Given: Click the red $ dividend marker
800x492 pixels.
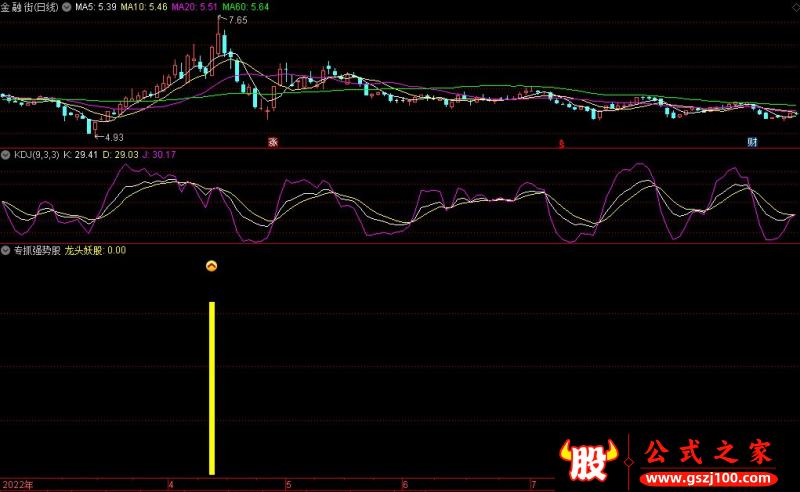Looking at the screenshot, I should (x=561, y=144).
